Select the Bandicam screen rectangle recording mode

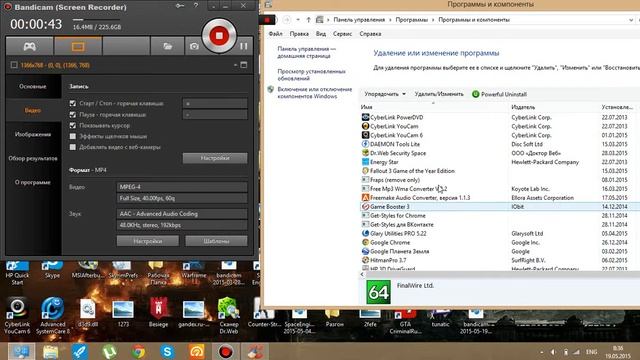click(x=78, y=46)
